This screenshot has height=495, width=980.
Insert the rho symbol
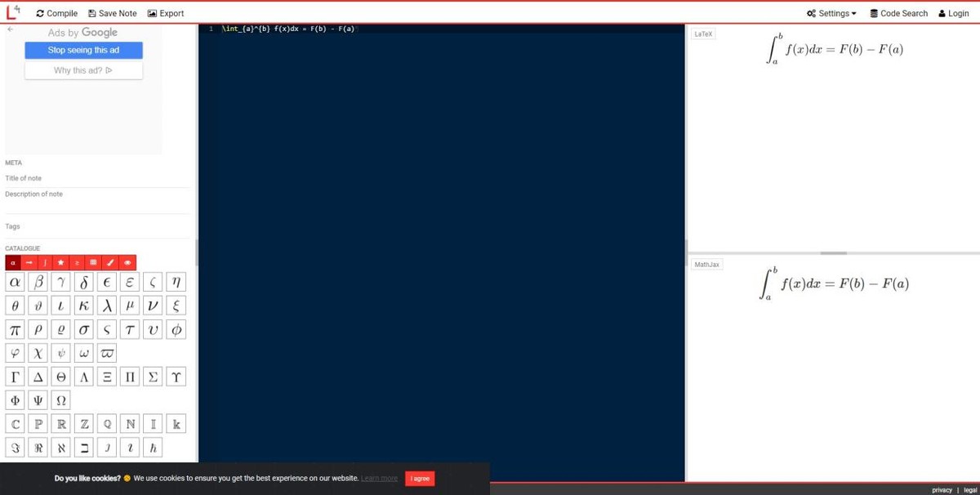click(x=38, y=330)
